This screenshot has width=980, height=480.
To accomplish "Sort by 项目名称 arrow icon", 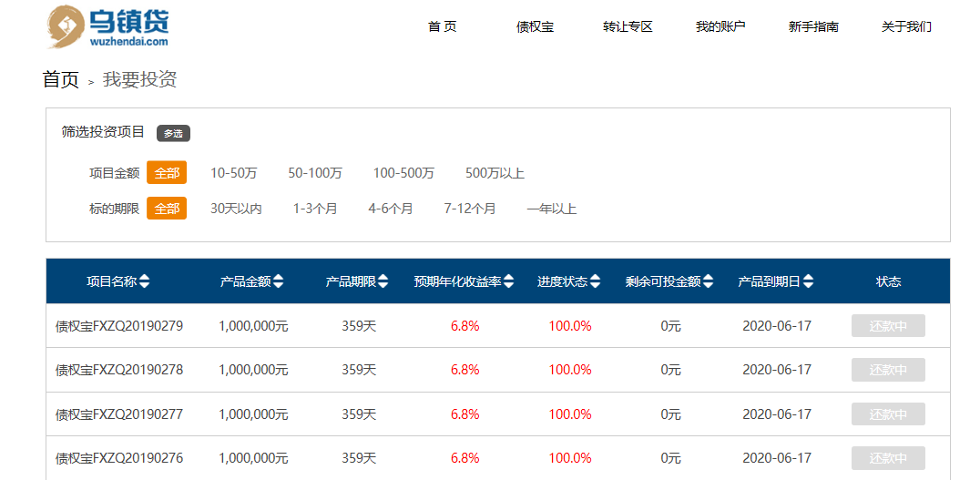I will tap(145, 281).
